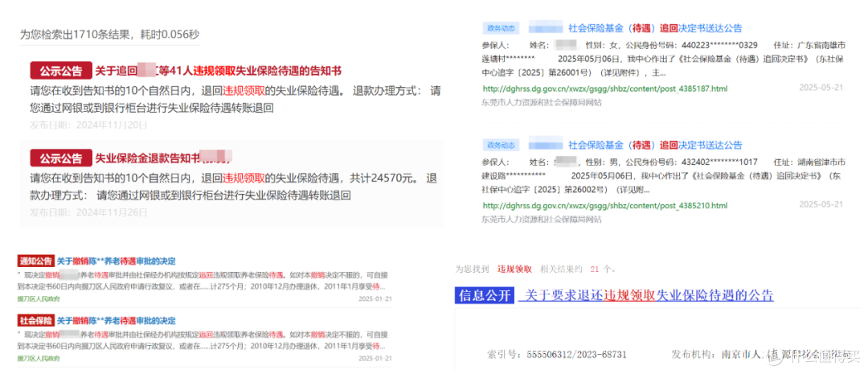This screenshot has height=374, width=868.
Task: Open 追回决定书送达公告 for ID ending 0329
Action: (655, 28)
